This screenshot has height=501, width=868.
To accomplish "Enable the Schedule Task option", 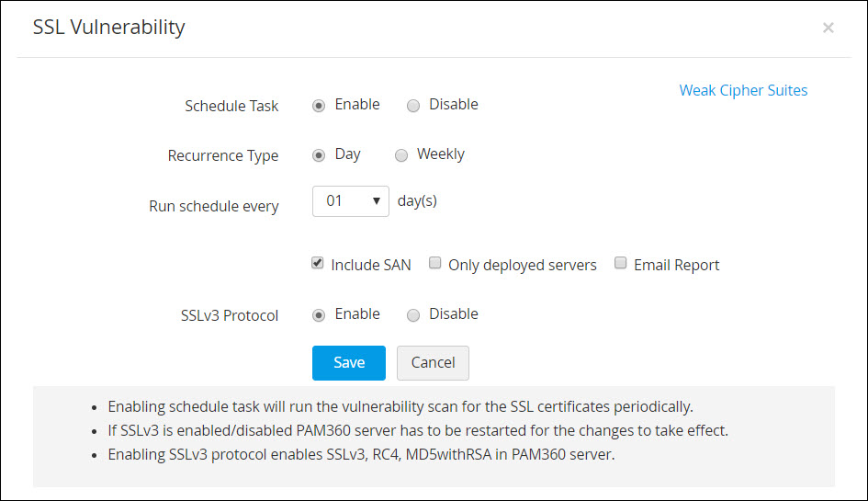I will pos(319,106).
